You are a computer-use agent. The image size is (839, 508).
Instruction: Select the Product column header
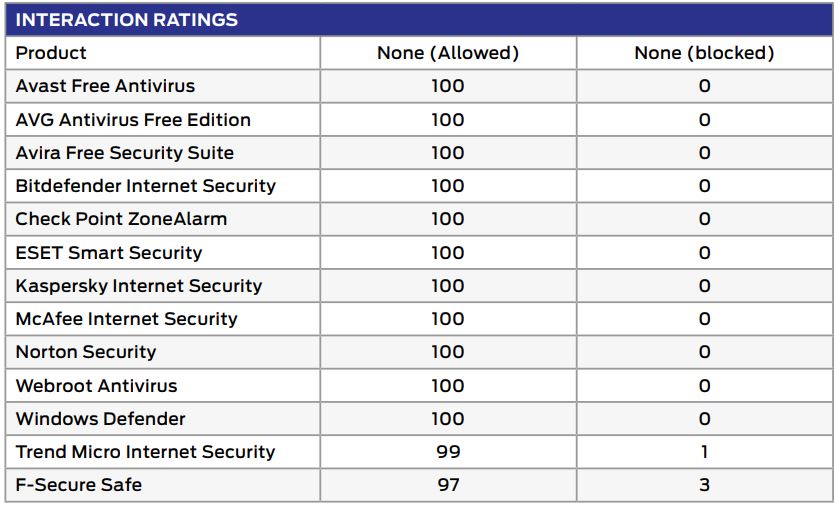(x=51, y=53)
